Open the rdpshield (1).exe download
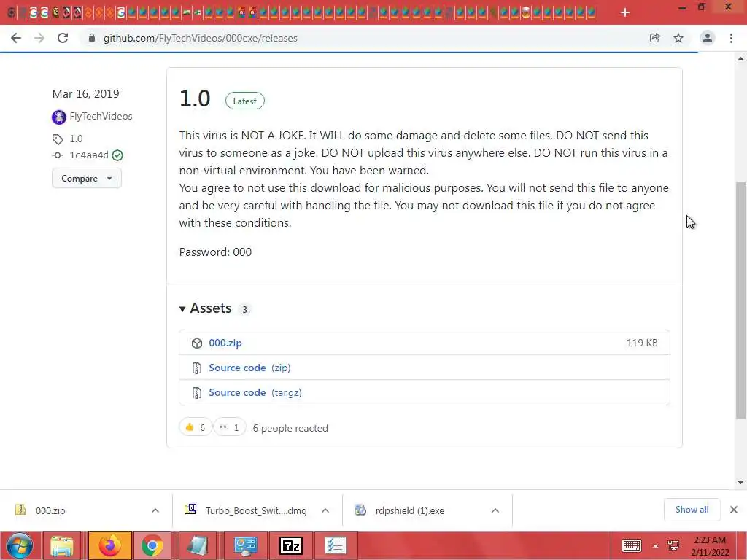This screenshot has height=560, width=747. click(x=400, y=510)
